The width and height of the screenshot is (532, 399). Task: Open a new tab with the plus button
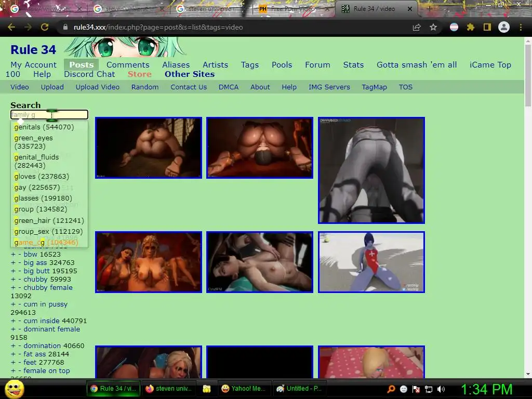click(x=429, y=9)
